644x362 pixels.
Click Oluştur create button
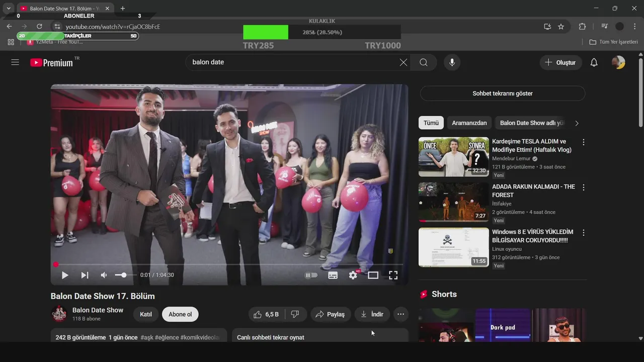click(560, 62)
